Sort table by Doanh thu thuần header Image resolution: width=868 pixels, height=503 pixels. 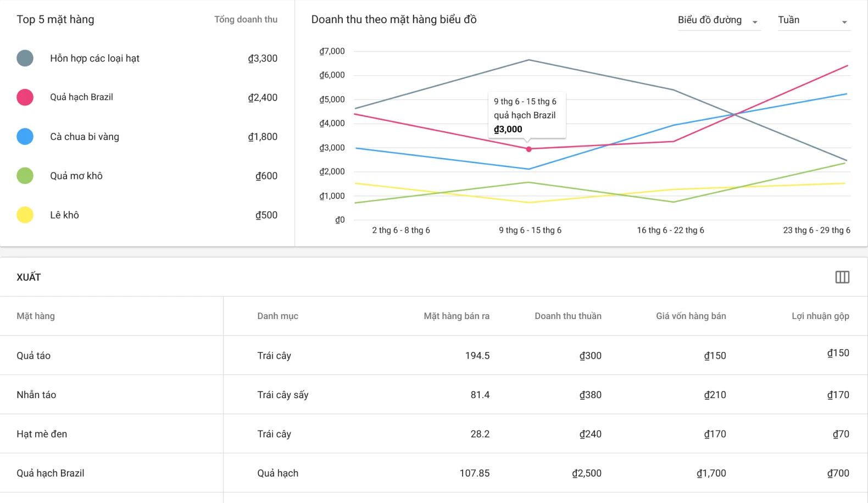coord(567,316)
